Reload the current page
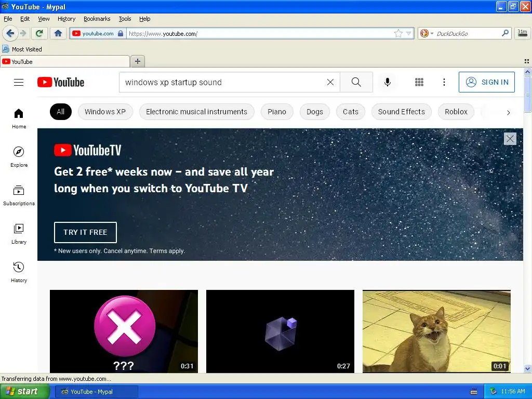The image size is (532, 399). (39, 33)
